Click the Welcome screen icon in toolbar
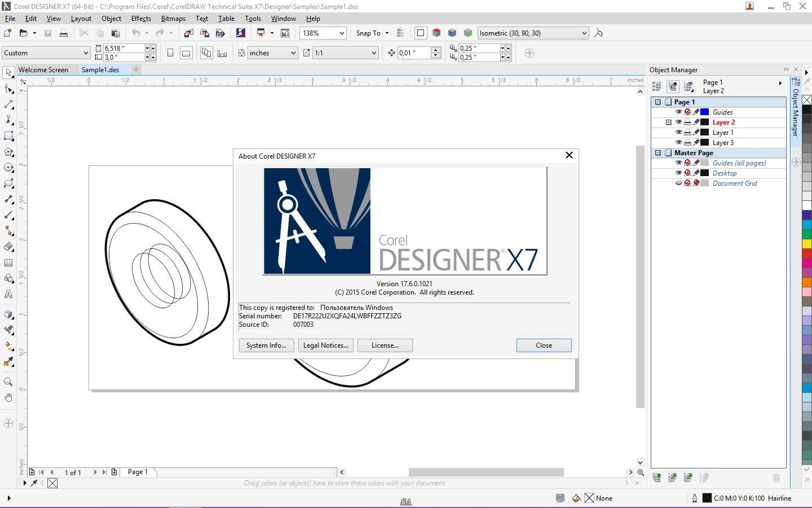812x508 pixels. [285, 33]
